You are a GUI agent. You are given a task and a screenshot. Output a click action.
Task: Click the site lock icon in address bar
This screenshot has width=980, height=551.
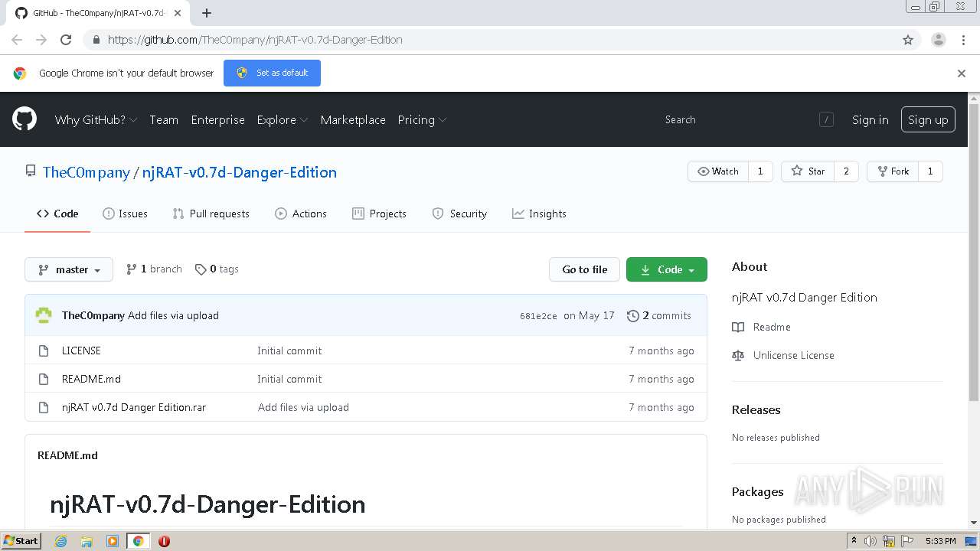tap(96, 40)
